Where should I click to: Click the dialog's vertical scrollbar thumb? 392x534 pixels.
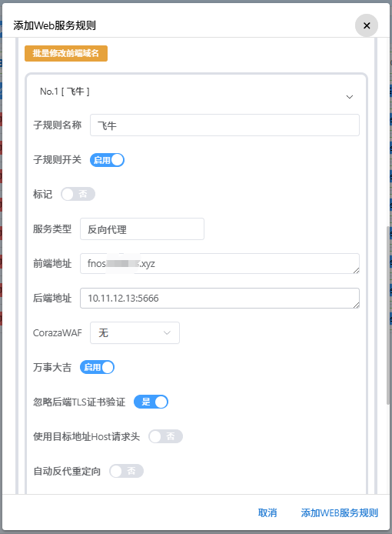point(388,315)
